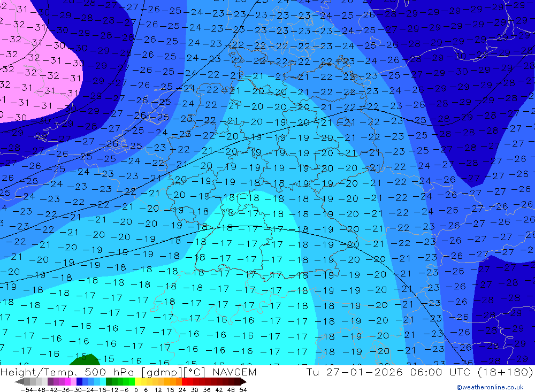This screenshot has width=535, height=392.
Task: Click the 06:00 UTC time label
Action: click(440, 372)
